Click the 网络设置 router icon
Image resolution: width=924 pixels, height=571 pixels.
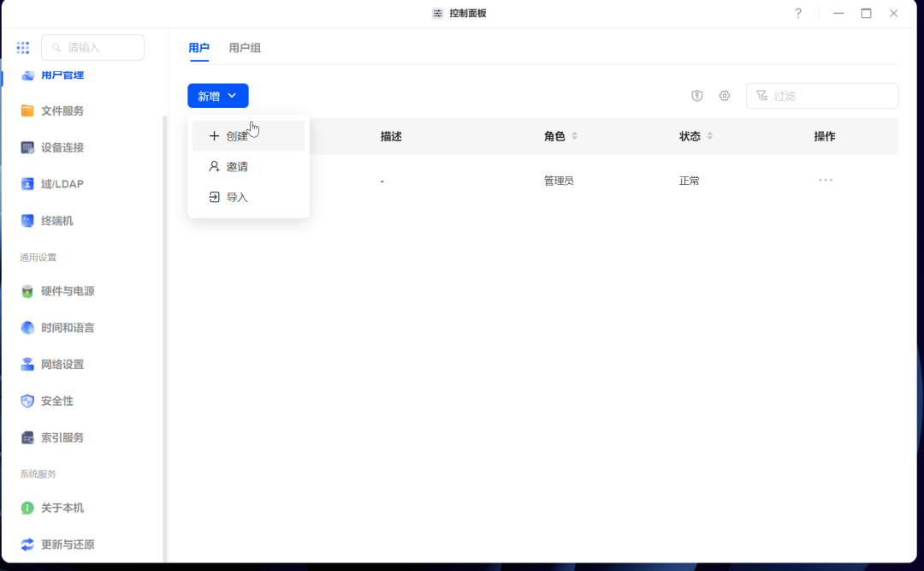click(x=27, y=365)
